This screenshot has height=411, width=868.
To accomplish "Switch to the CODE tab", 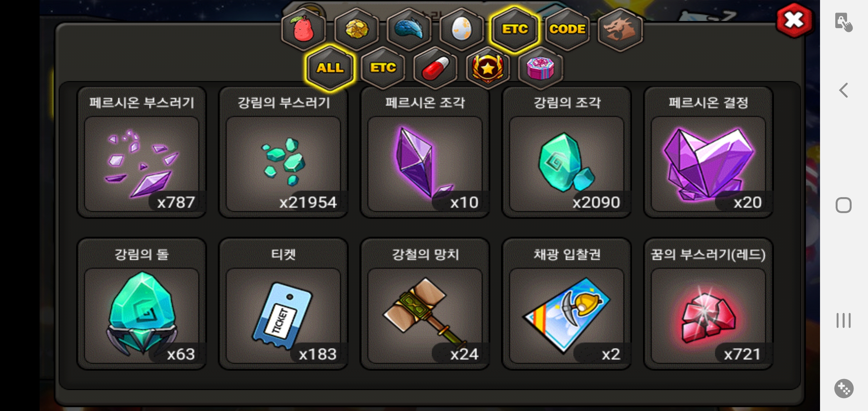I will tap(567, 29).
